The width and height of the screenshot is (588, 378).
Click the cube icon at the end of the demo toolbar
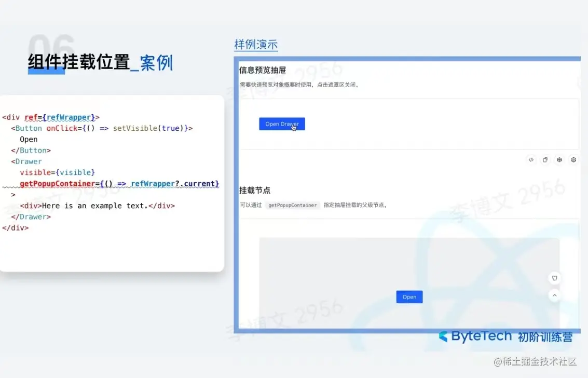[x=573, y=160]
